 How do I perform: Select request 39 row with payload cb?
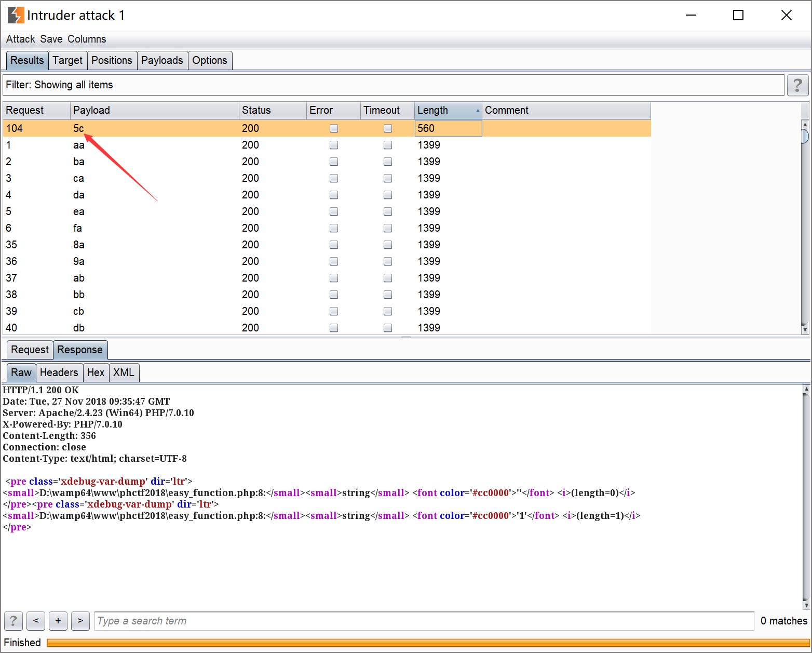pos(327,311)
